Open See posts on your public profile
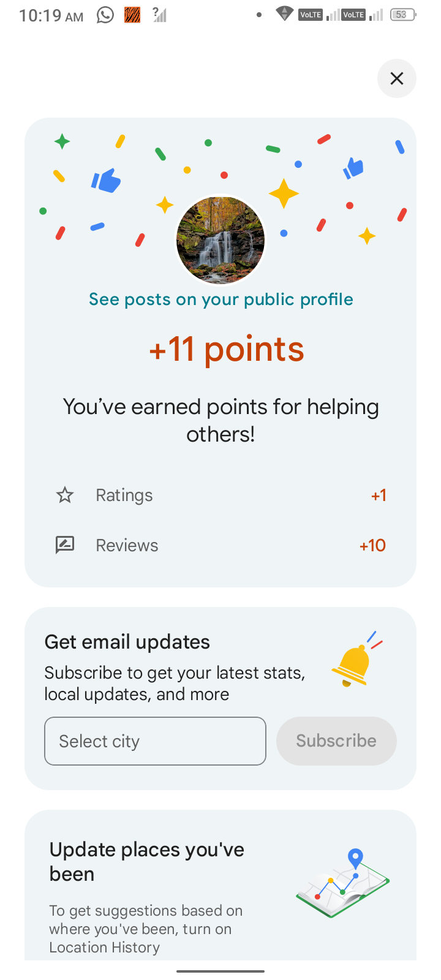The width and height of the screenshot is (441, 980). (x=221, y=300)
